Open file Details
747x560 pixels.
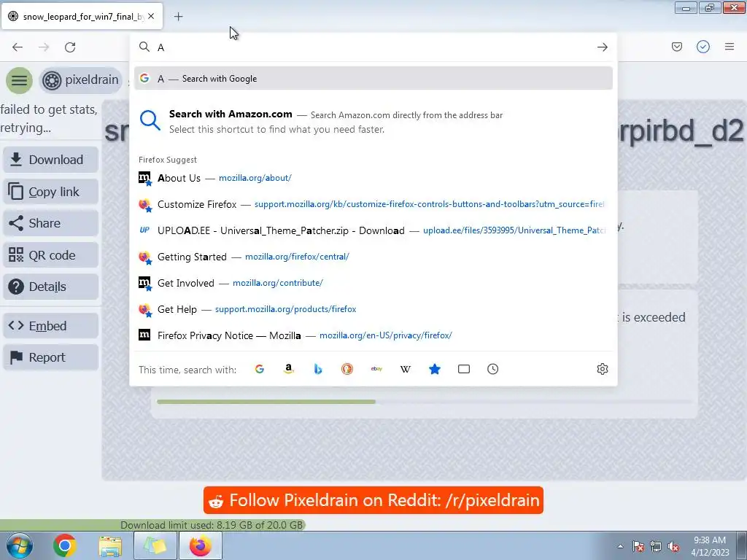pyautogui.click(x=51, y=287)
